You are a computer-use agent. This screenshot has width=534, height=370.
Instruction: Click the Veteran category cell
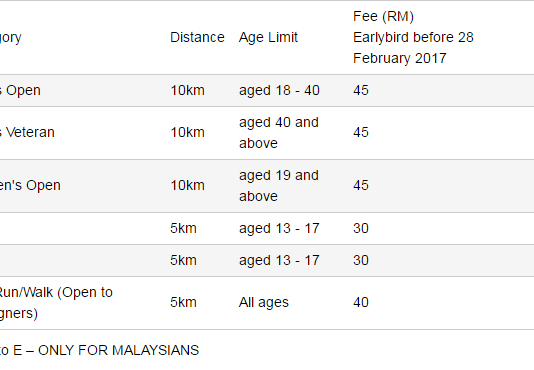(x=27, y=132)
